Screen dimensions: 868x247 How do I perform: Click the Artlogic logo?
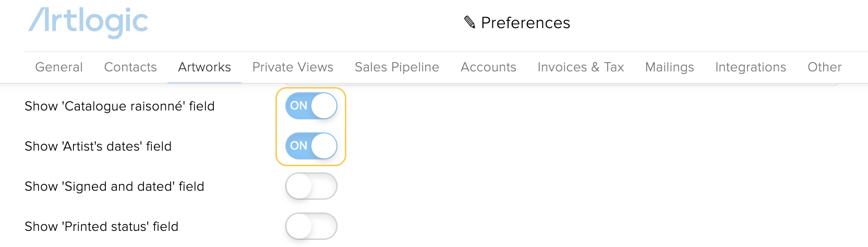point(88,22)
